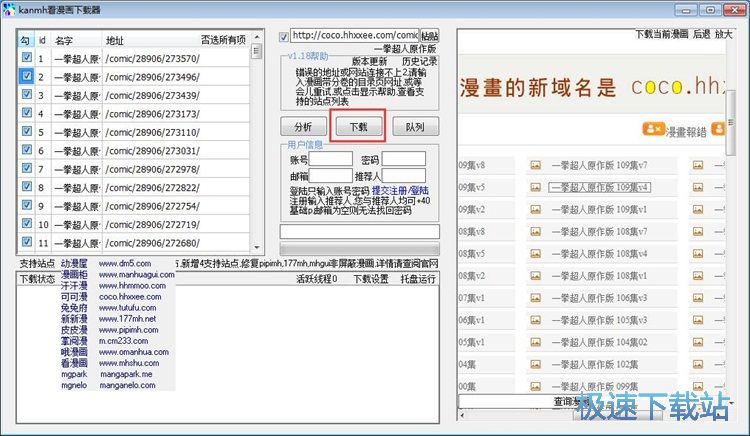The width and height of the screenshot is (750, 436).
Task: Click the 账号 account input field
Action: pyautogui.click(x=331, y=159)
